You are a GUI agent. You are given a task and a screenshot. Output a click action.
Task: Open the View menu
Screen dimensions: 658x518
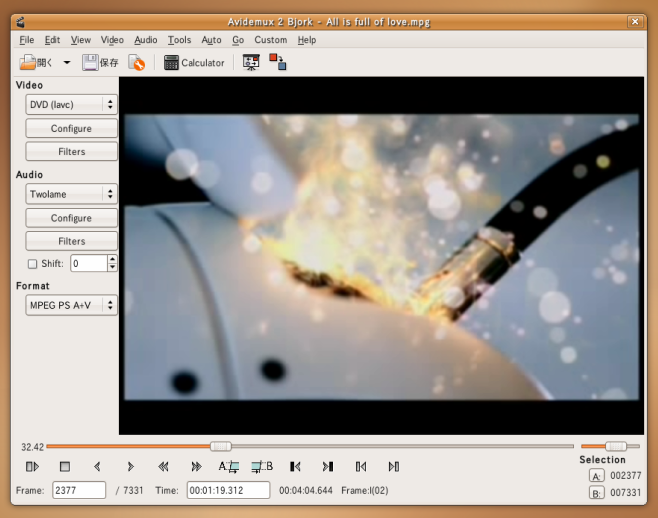(81, 40)
